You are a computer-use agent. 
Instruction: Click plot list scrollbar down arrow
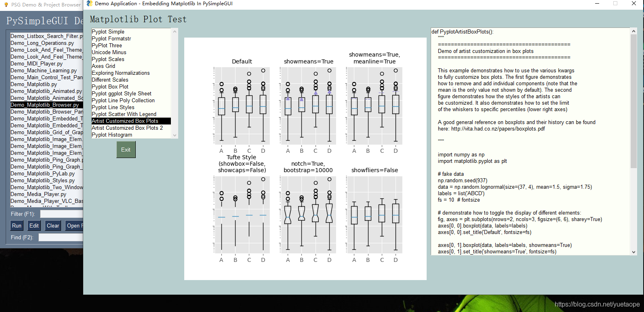(x=175, y=135)
